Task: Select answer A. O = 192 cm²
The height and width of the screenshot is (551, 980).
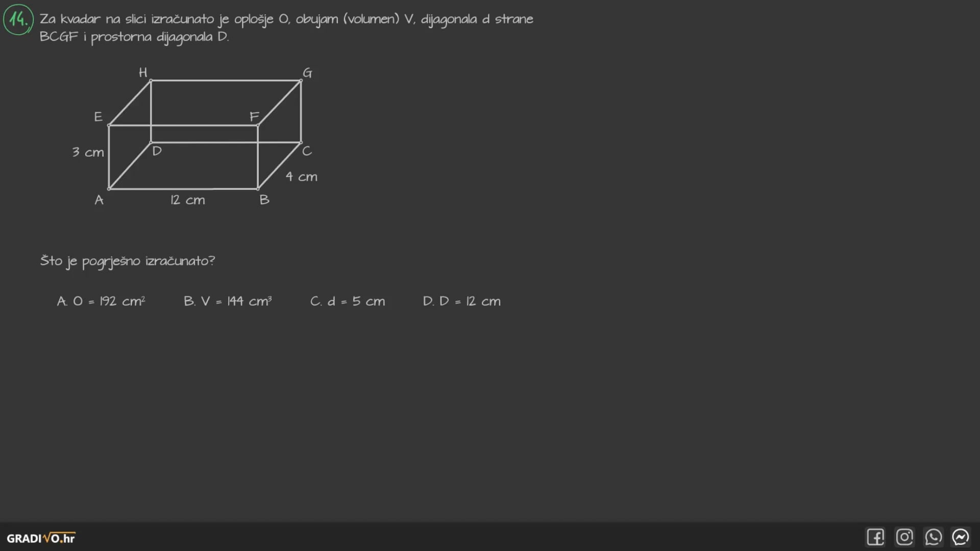Action: click(101, 302)
